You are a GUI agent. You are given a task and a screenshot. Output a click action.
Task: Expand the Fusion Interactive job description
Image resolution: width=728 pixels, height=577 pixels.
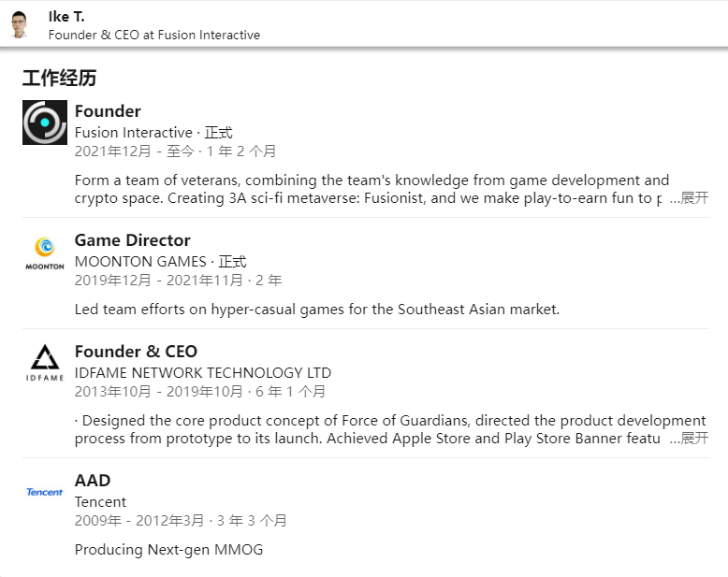(x=689, y=198)
